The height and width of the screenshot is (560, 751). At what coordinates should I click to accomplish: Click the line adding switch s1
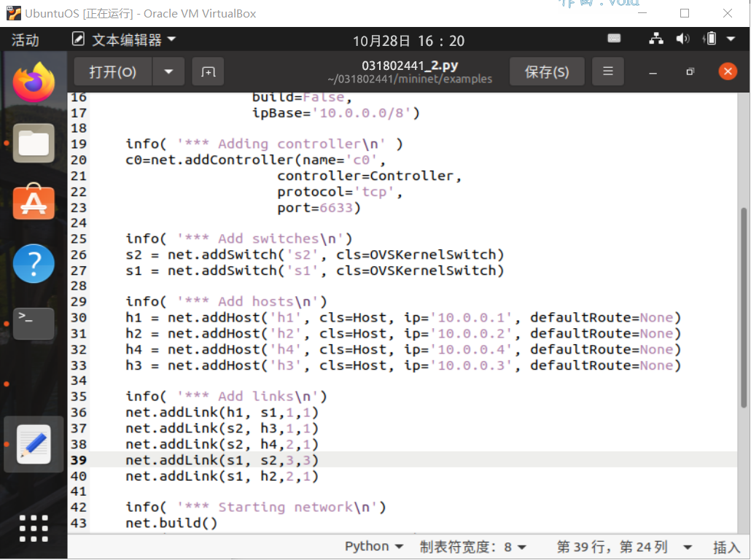point(315,271)
